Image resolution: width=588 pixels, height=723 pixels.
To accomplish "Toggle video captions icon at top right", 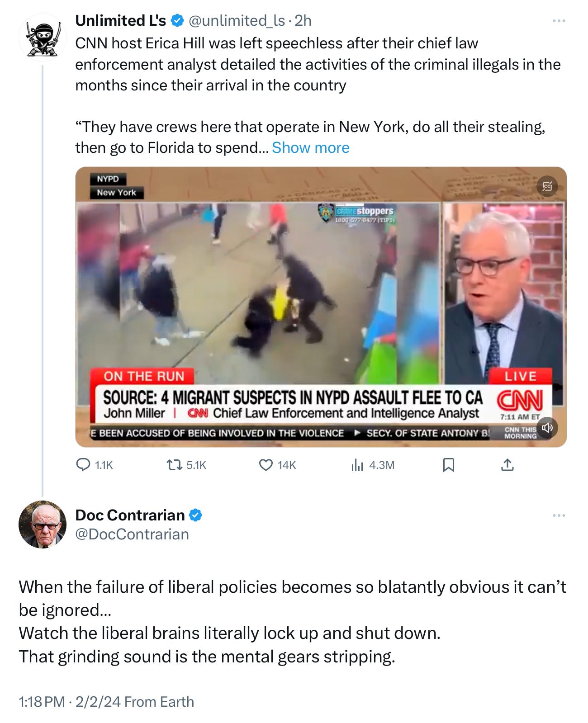I will pos(547,186).
